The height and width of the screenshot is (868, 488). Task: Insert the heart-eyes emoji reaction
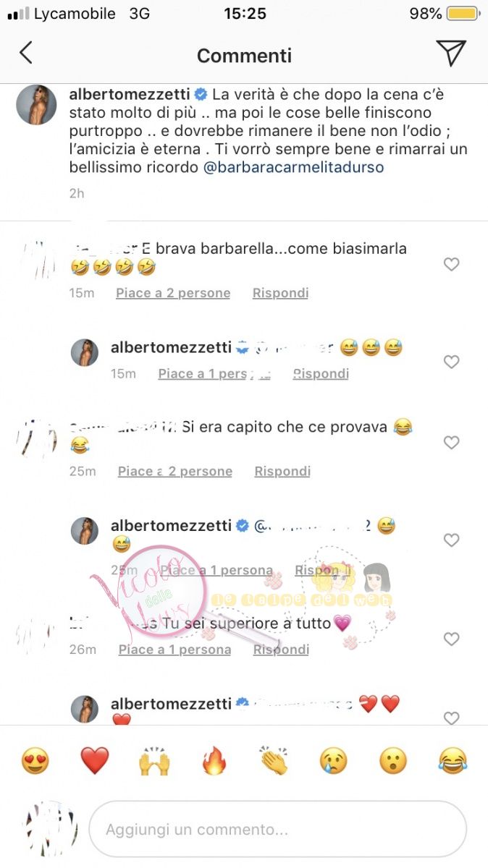[x=35, y=761]
